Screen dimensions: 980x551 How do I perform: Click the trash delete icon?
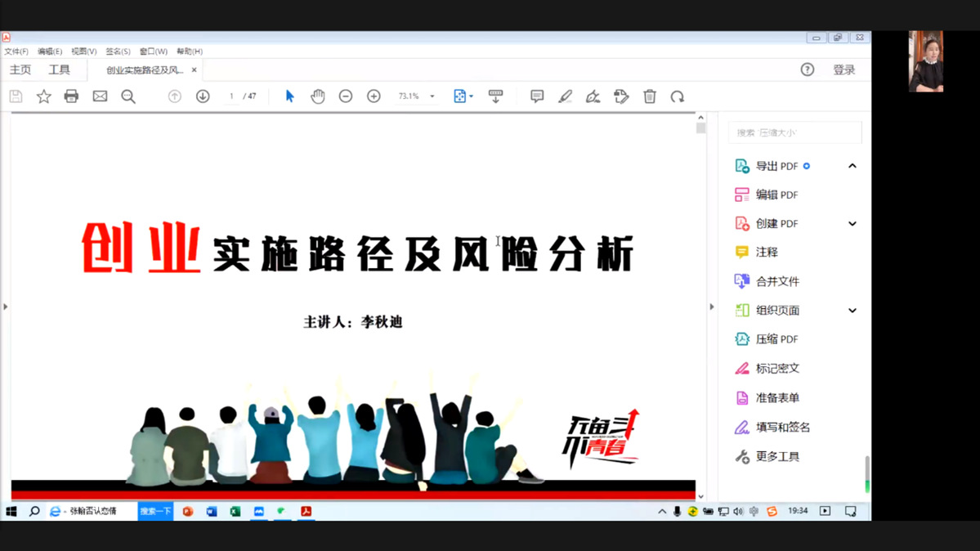(650, 96)
